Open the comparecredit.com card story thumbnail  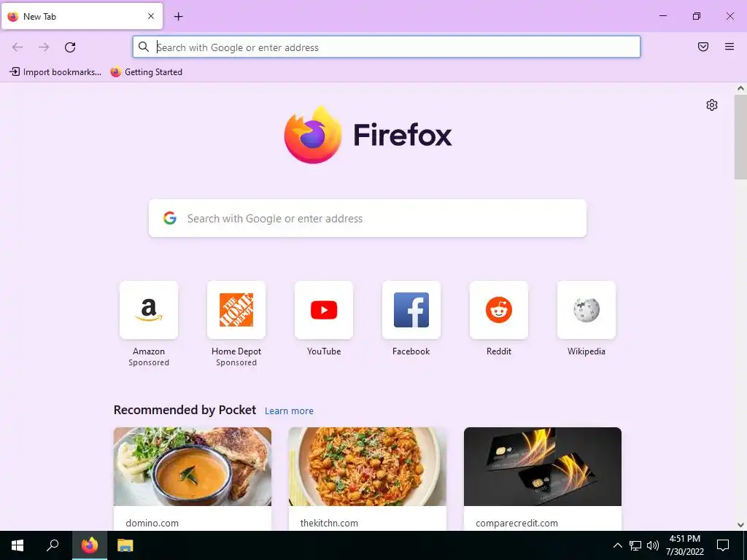(543, 467)
